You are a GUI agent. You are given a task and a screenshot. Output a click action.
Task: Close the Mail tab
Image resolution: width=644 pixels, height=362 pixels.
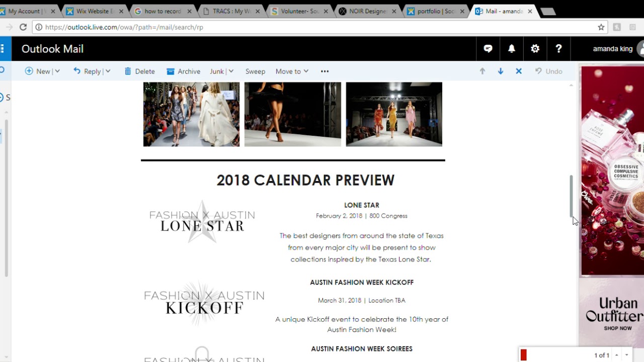[530, 11]
